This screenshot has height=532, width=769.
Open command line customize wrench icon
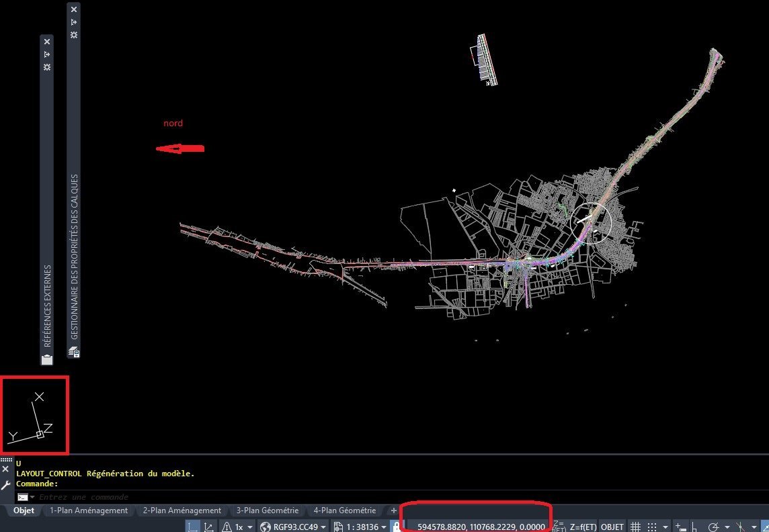point(5,485)
